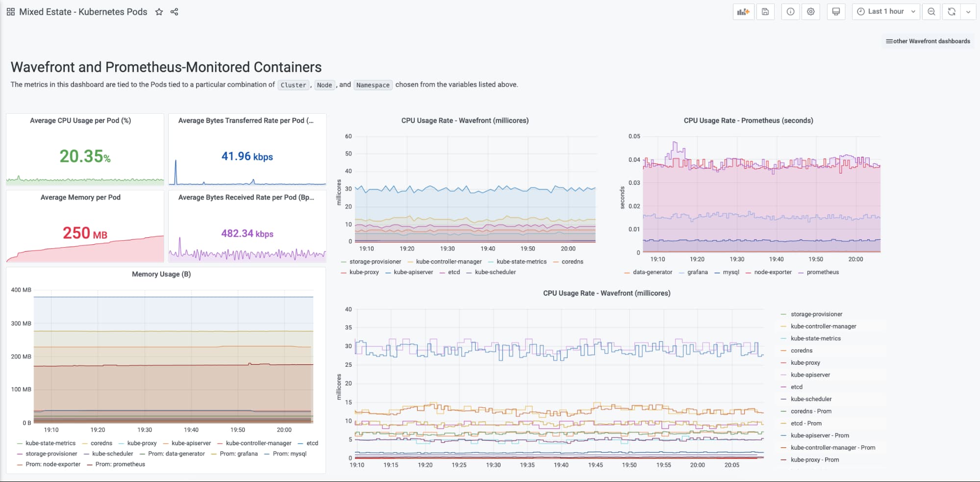Open dashboard settings gear
Screen dimensions: 980x482
pyautogui.click(x=811, y=12)
